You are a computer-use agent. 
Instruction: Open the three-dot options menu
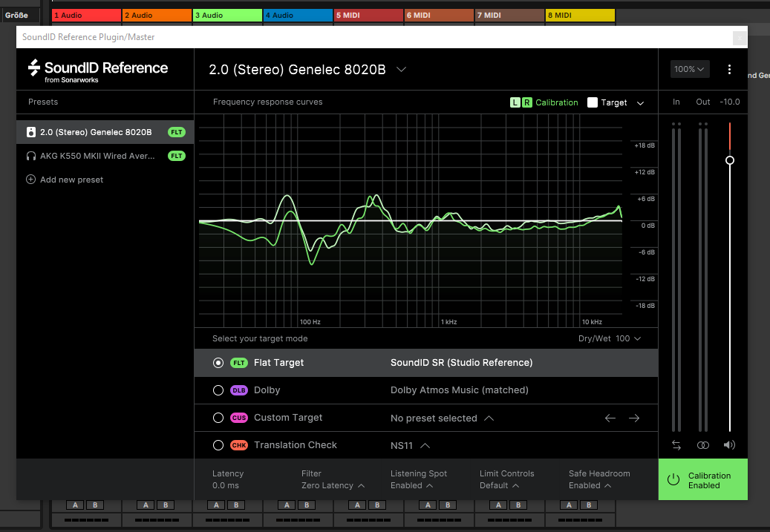729,69
